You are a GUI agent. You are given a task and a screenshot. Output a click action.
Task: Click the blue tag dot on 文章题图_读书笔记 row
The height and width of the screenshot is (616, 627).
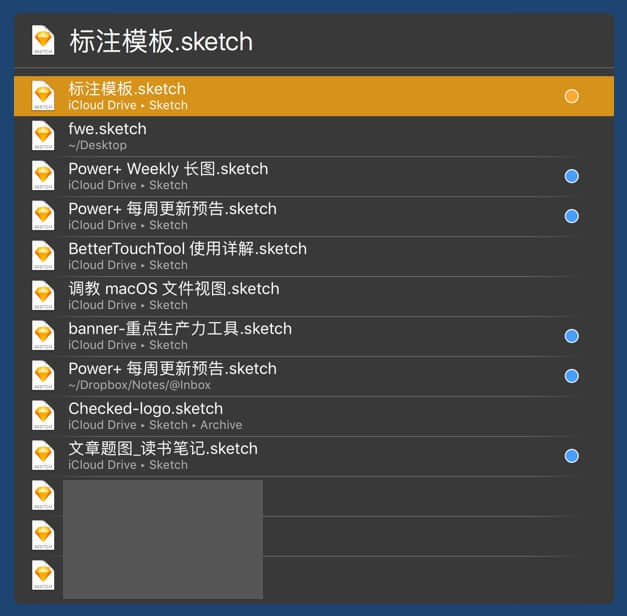(x=571, y=456)
